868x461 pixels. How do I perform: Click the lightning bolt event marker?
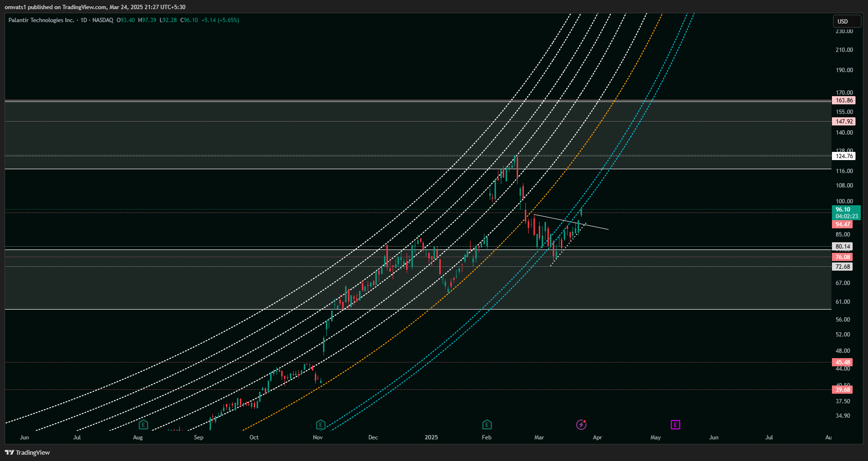point(581,424)
